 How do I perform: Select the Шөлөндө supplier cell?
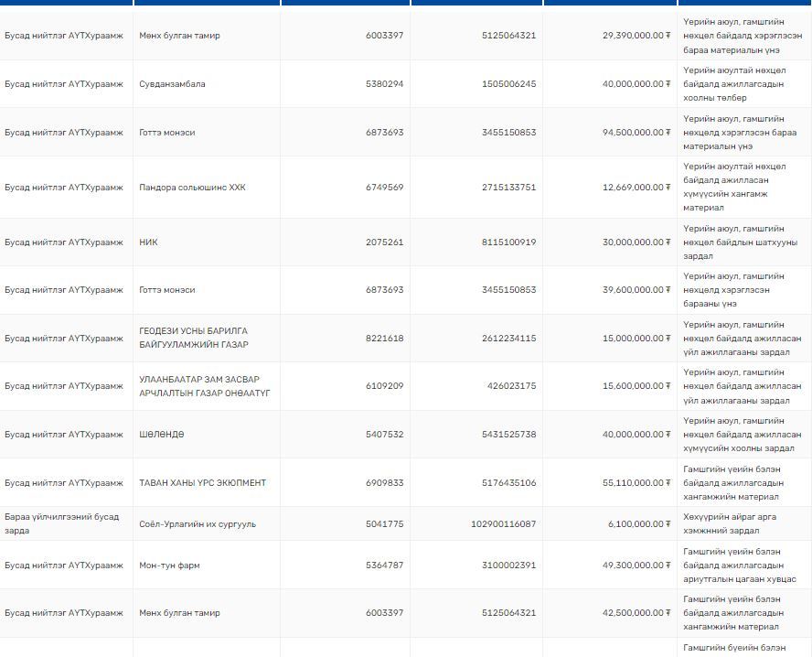[161, 435]
